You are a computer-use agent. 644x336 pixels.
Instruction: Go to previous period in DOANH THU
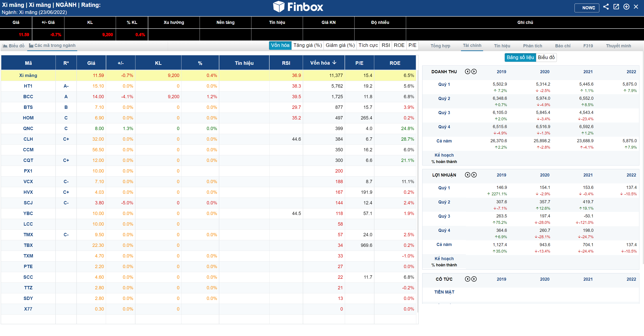467,71
